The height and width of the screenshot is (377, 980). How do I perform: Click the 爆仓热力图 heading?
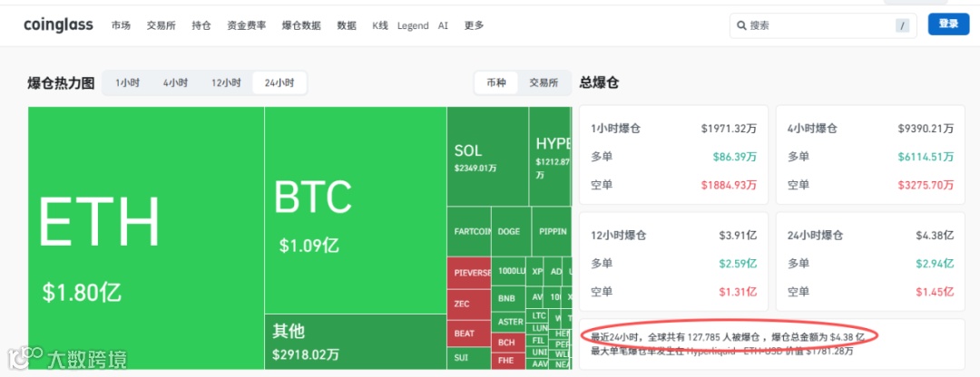pyautogui.click(x=62, y=83)
